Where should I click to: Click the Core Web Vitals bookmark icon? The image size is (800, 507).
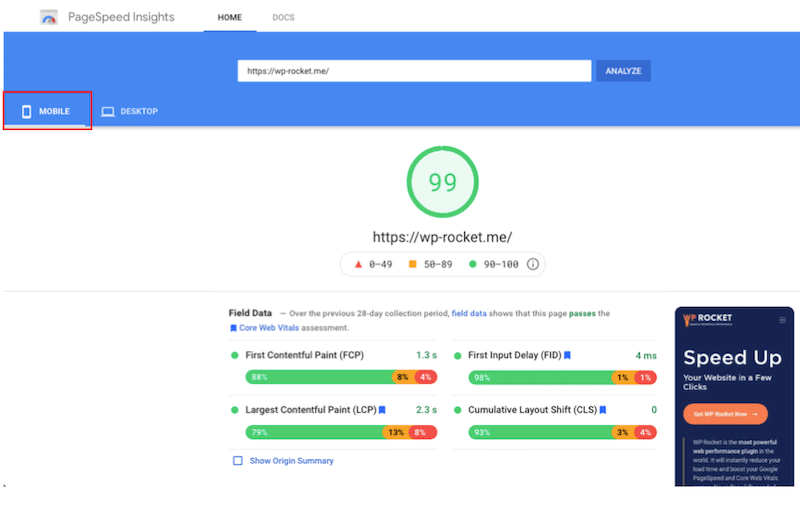[x=233, y=328]
